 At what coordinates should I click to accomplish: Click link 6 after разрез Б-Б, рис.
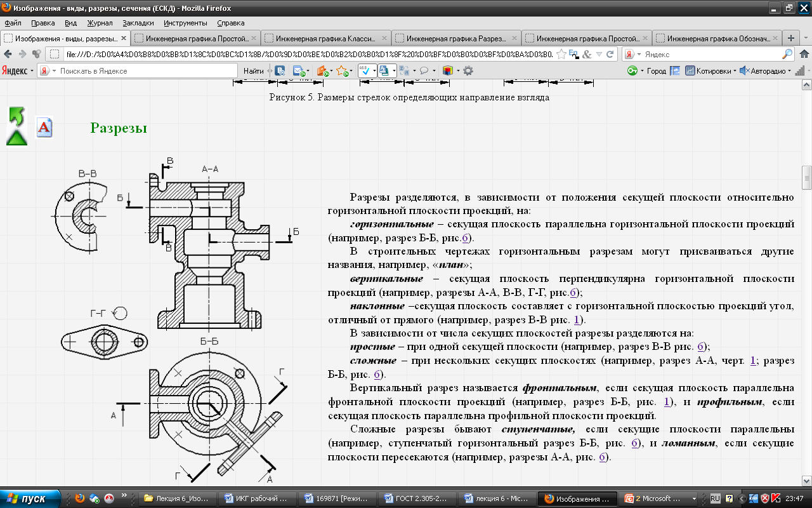coord(465,238)
